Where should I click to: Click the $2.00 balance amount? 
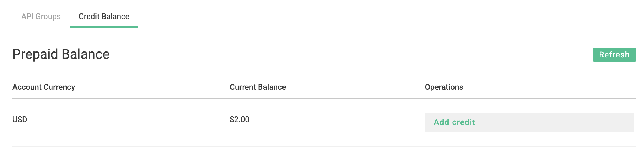coord(239,120)
